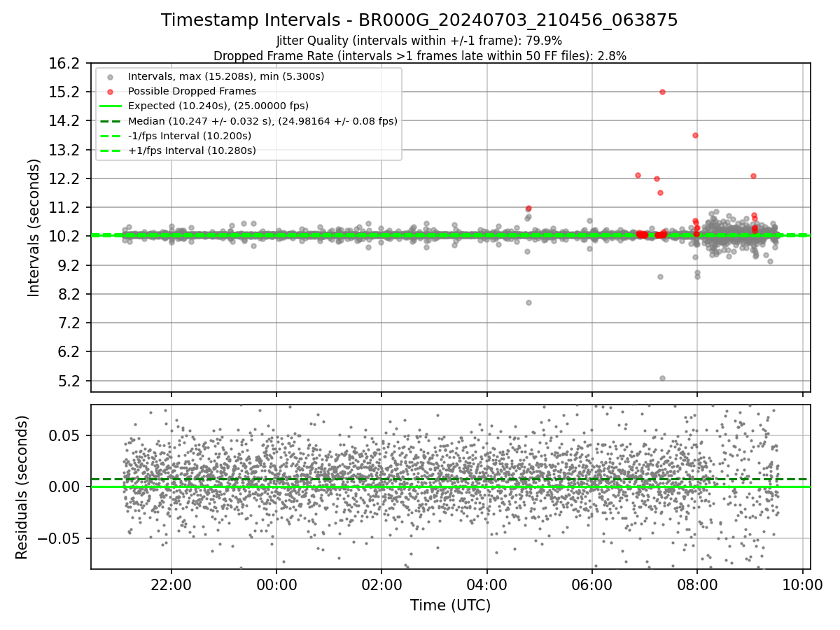Screen dimensions: 840x630
Task: Click the x-axis tick label 04:00
Action: (487, 584)
